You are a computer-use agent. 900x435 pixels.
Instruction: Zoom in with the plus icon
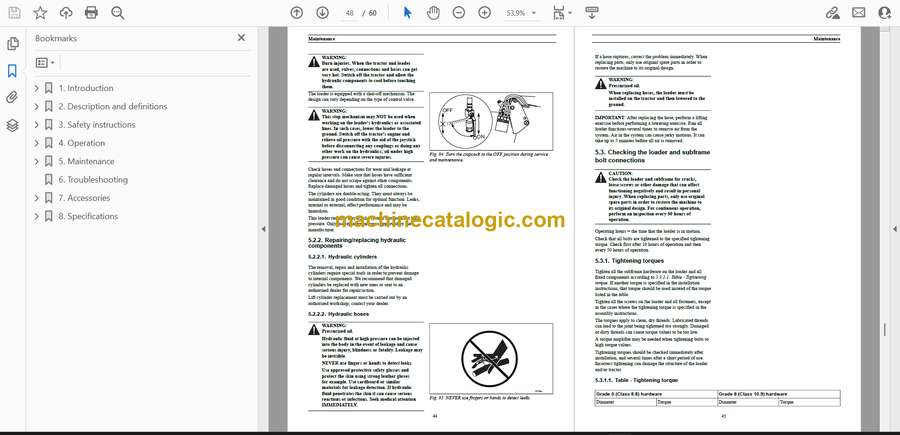(x=484, y=13)
